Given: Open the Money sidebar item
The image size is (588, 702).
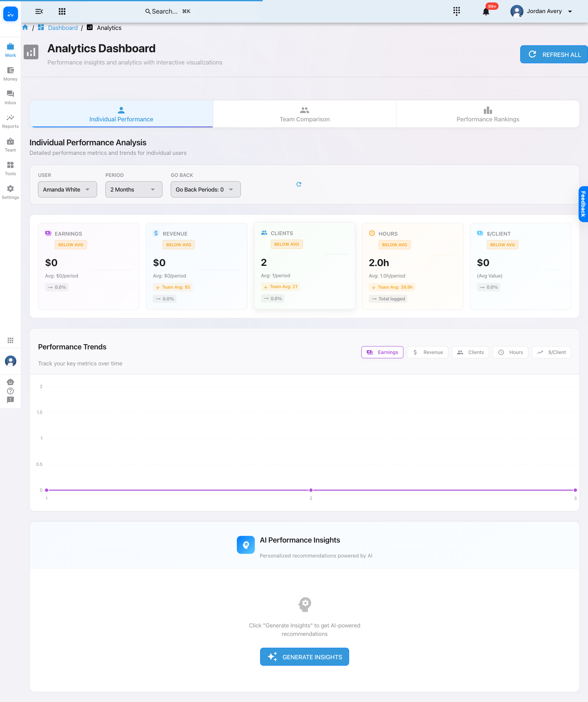Looking at the screenshot, I should [x=10, y=74].
